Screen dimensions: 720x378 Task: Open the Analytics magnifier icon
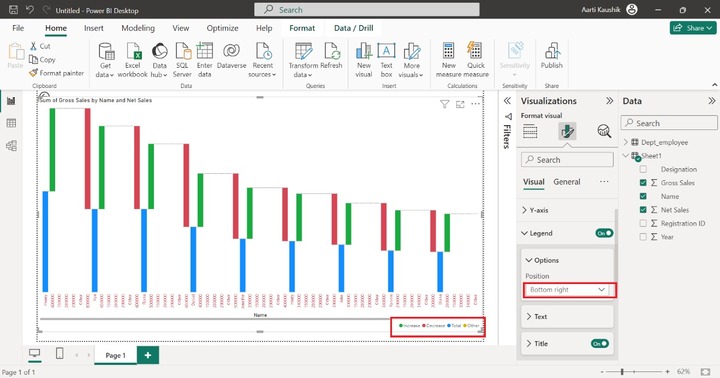coord(604,131)
